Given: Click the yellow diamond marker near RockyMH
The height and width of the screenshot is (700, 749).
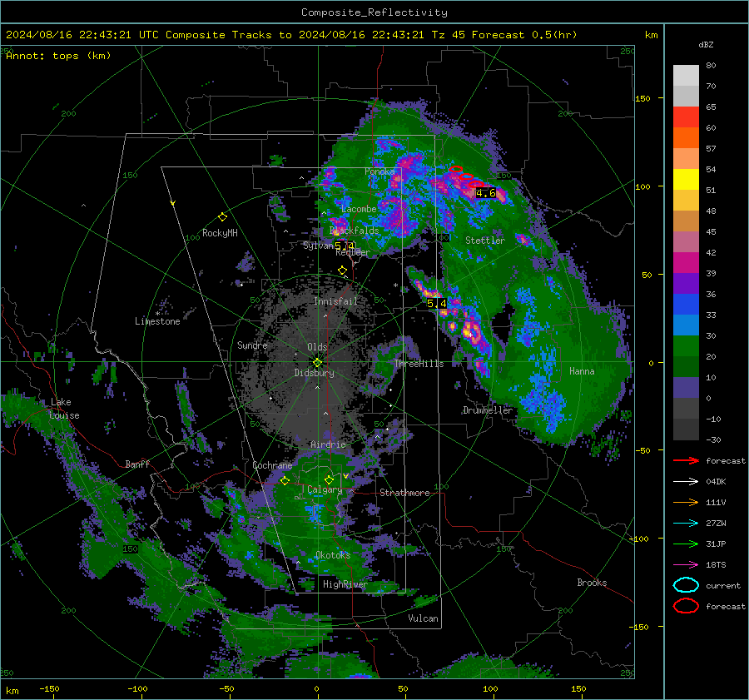Looking at the screenshot, I should (x=222, y=217).
